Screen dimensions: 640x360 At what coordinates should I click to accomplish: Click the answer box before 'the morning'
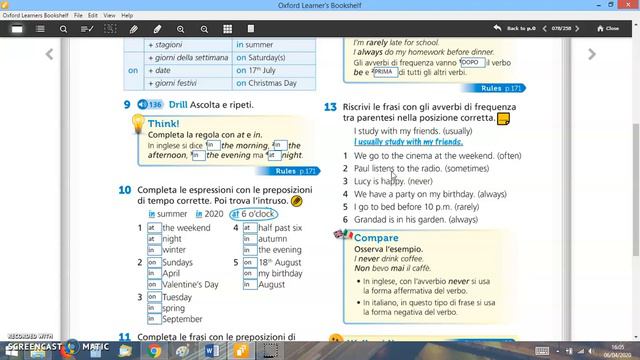tap(213, 145)
